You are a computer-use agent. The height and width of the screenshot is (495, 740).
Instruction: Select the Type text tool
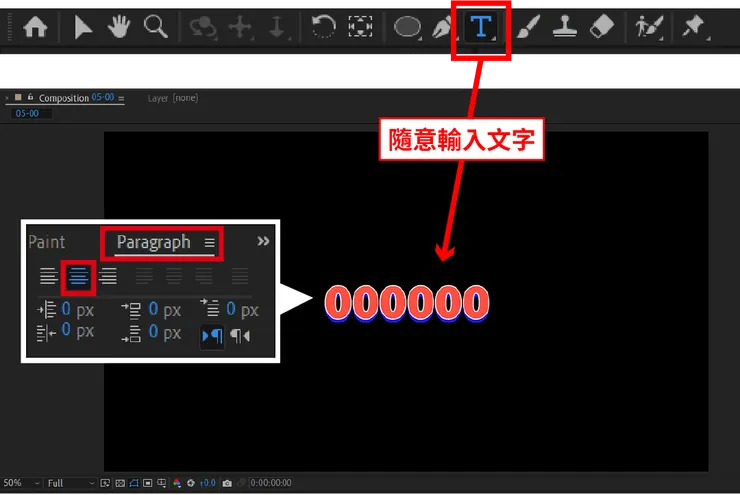pos(481,26)
